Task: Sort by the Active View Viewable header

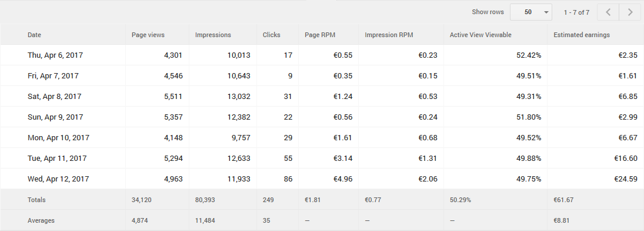Action: coord(481,35)
